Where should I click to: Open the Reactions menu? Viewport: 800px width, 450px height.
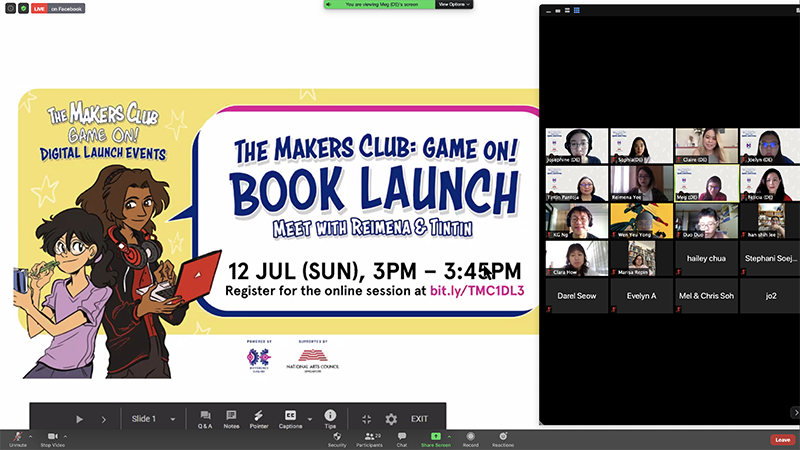pos(503,439)
